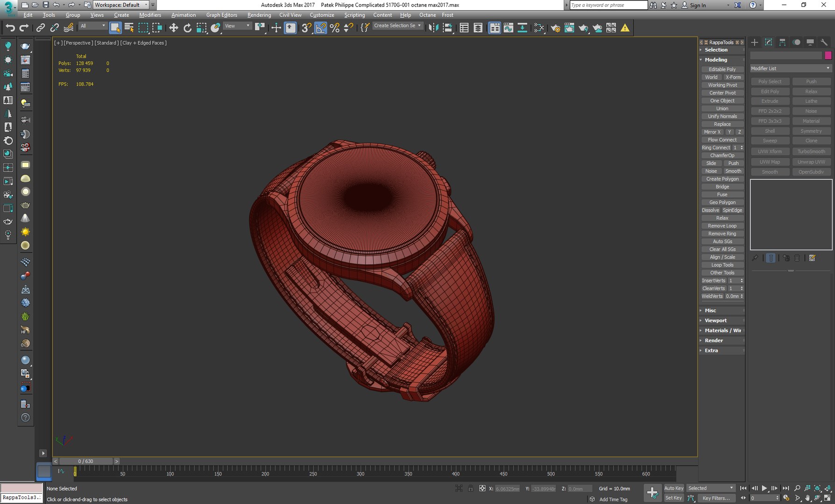This screenshot has height=504, width=835.
Task: Open the reference coordinate View dropdown
Action: click(237, 26)
